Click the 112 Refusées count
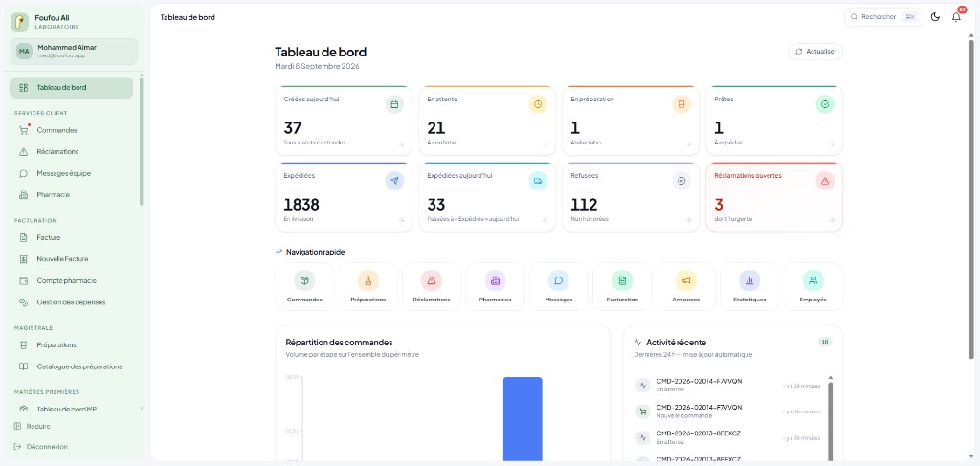980x466 pixels. point(584,205)
